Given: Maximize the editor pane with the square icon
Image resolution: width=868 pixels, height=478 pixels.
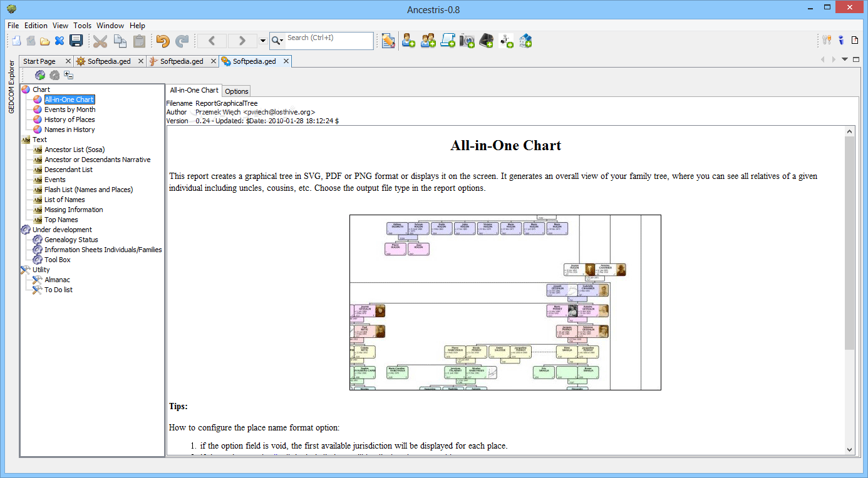Looking at the screenshot, I should [856, 59].
